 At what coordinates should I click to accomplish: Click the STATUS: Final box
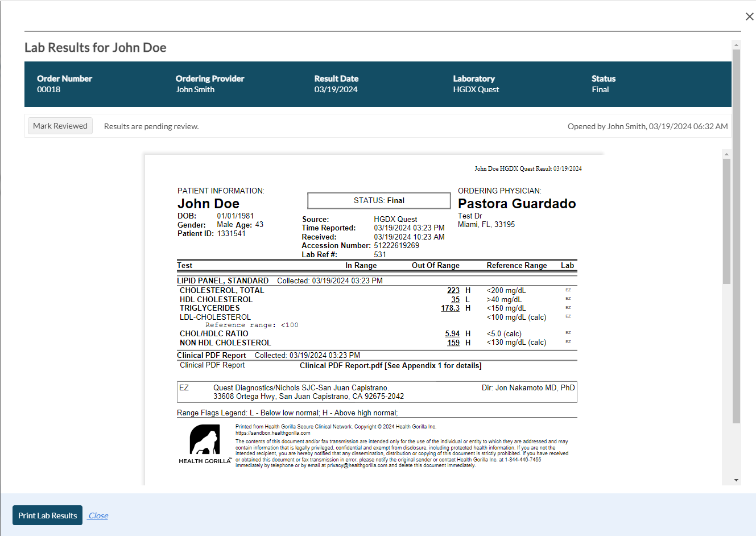point(379,201)
